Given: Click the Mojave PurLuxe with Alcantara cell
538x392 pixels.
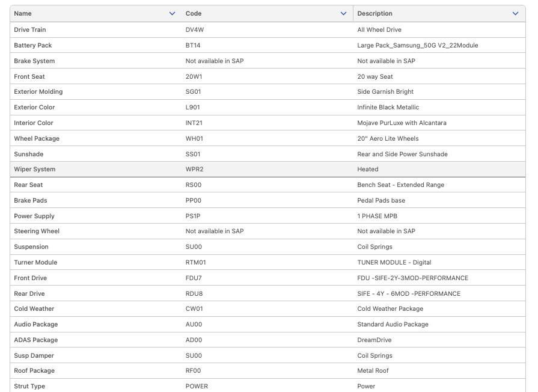Looking at the screenshot, I should pos(402,123).
